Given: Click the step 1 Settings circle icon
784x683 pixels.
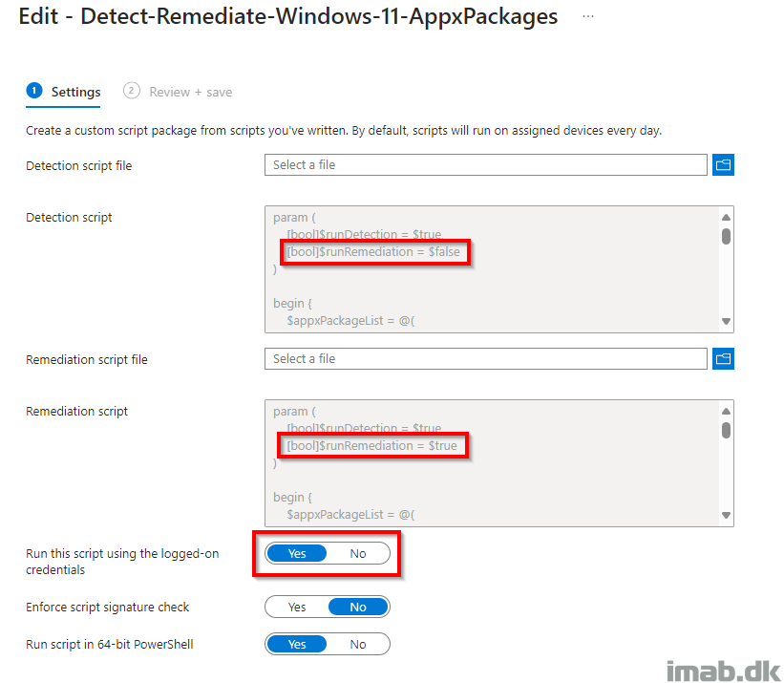Looking at the screenshot, I should tap(34, 91).
